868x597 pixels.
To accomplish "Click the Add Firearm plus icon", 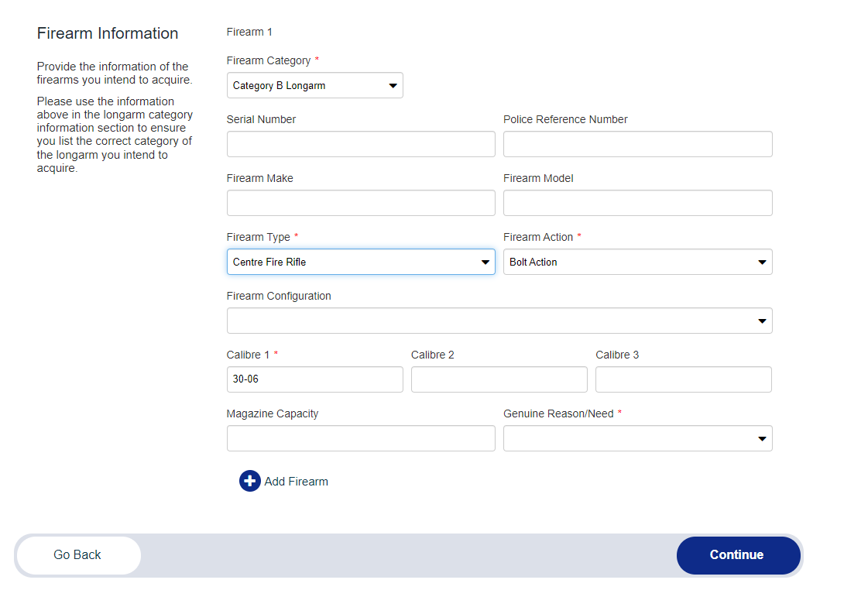I will pyautogui.click(x=249, y=482).
